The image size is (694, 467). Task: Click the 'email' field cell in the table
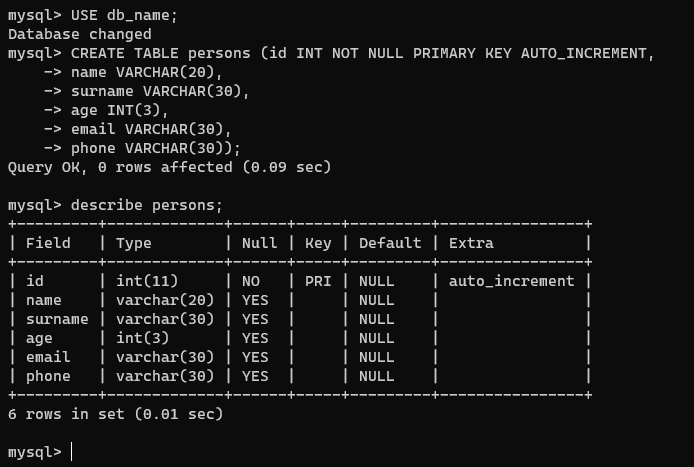[x=48, y=357]
